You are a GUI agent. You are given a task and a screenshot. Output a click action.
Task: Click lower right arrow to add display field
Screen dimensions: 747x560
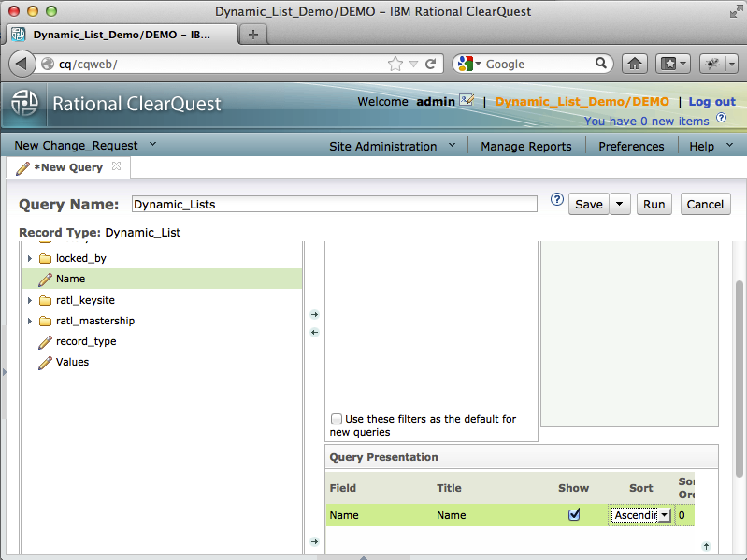click(314, 541)
